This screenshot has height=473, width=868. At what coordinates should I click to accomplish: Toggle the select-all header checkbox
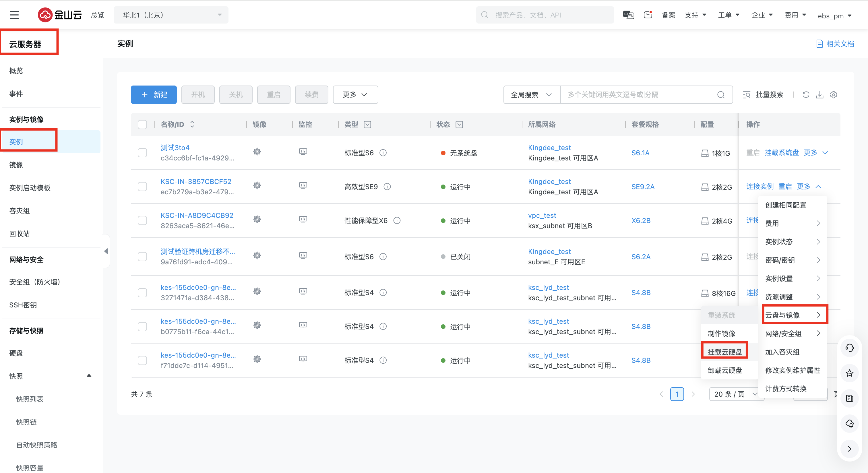(142, 125)
